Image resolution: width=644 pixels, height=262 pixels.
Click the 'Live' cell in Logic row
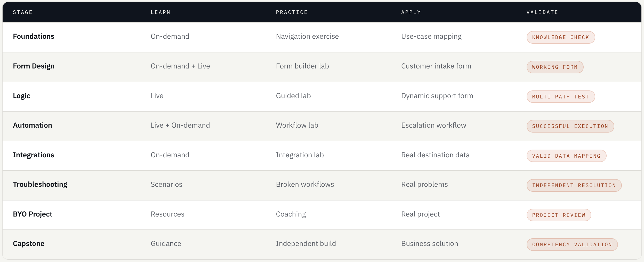click(x=157, y=96)
